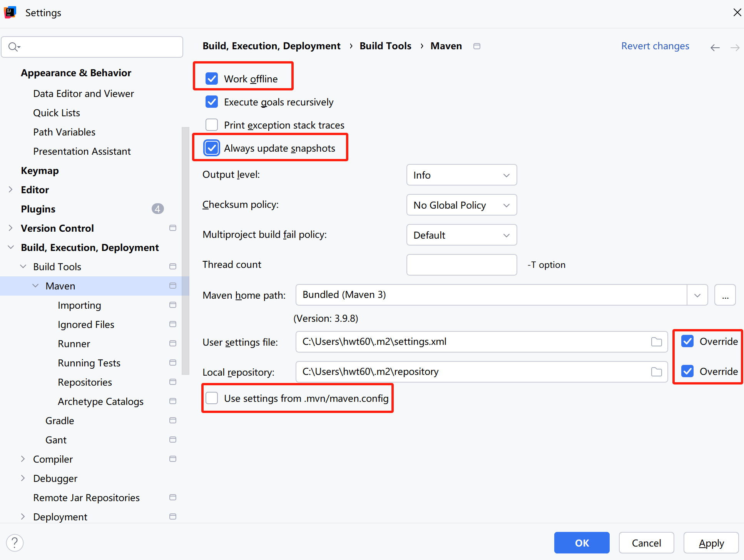
Task: Toggle Always update snapshots checkbox
Action: pyautogui.click(x=212, y=148)
